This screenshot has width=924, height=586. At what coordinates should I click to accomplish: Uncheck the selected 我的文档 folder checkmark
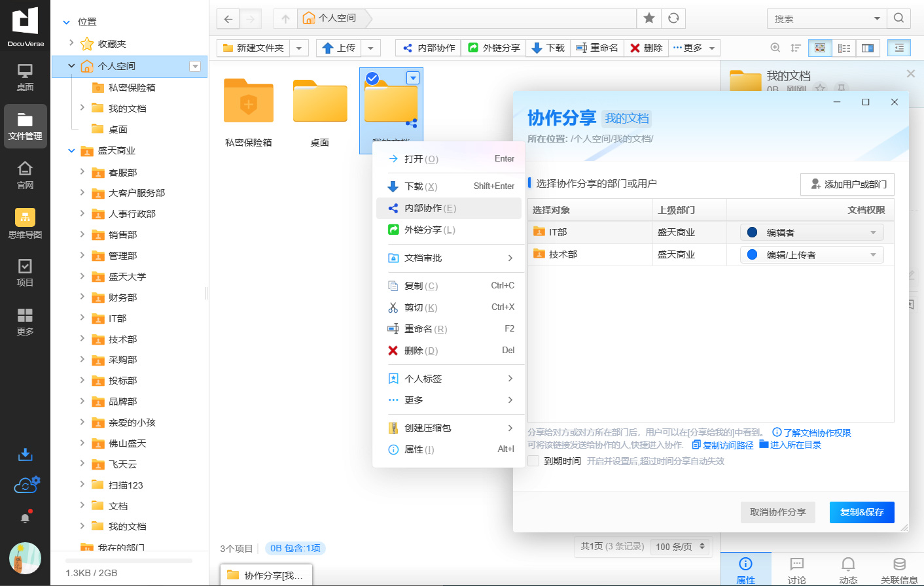pos(372,78)
